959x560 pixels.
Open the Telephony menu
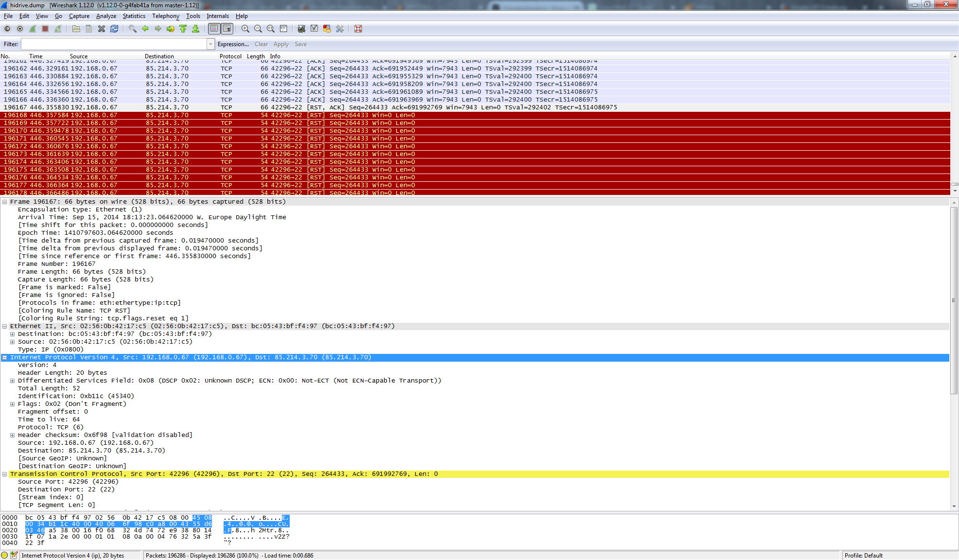pyautogui.click(x=165, y=16)
